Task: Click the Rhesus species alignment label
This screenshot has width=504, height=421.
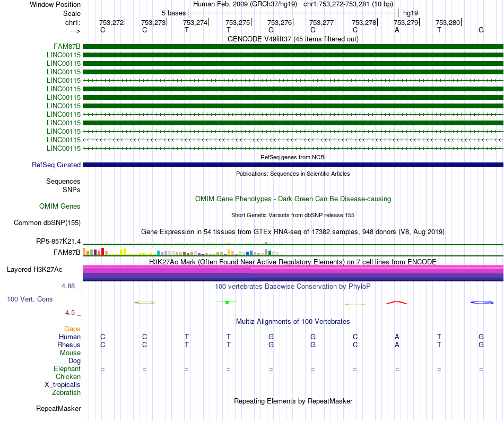Action: [69, 345]
